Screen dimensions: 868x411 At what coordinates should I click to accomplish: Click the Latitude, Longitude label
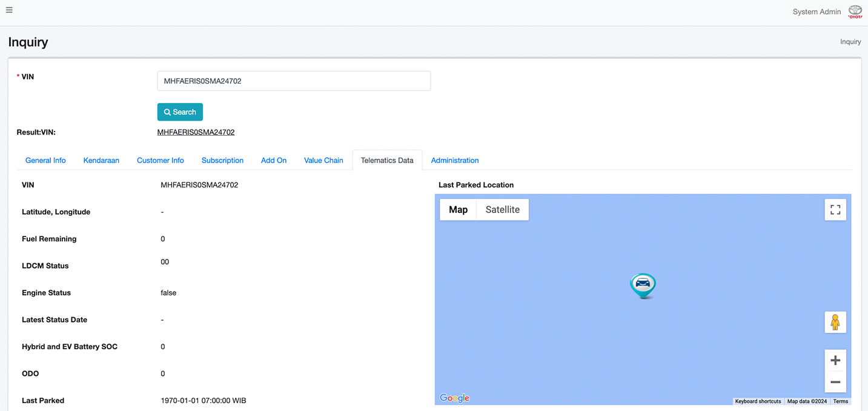[x=56, y=212]
